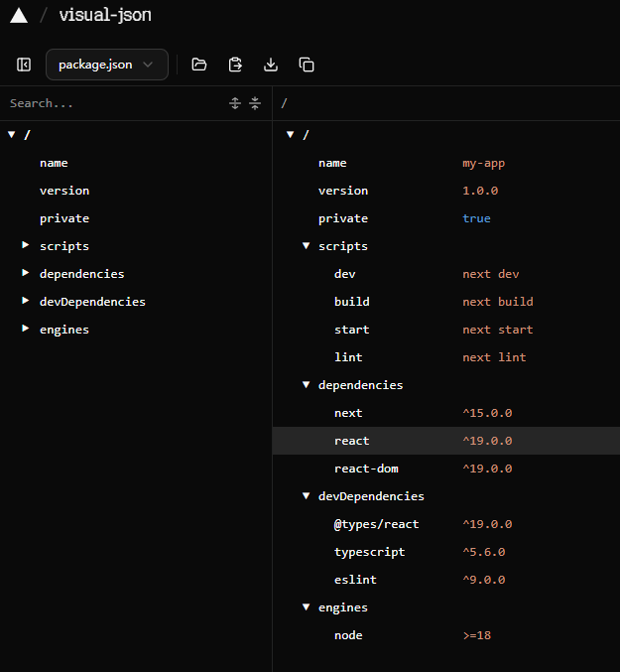Click the Vercel triangle logo

click(19, 16)
